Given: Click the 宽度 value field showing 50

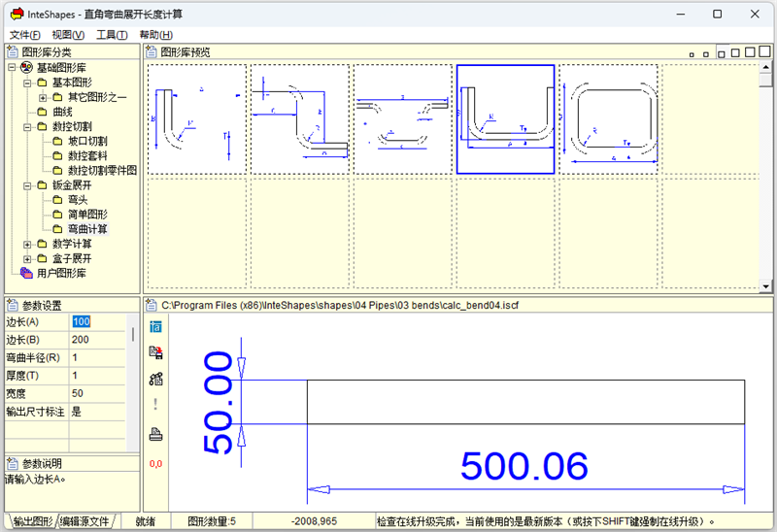Looking at the screenshot, I should point(97,394).
